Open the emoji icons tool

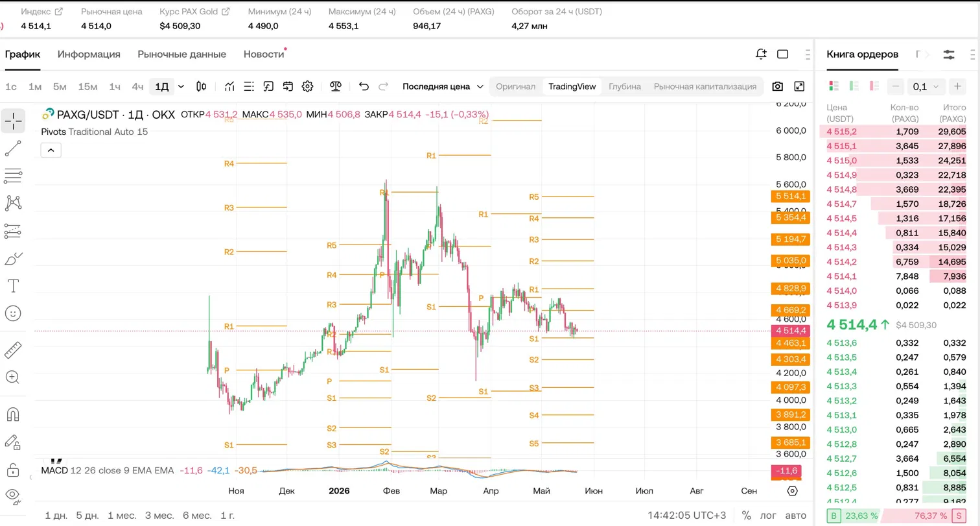[x=13, y=314]
